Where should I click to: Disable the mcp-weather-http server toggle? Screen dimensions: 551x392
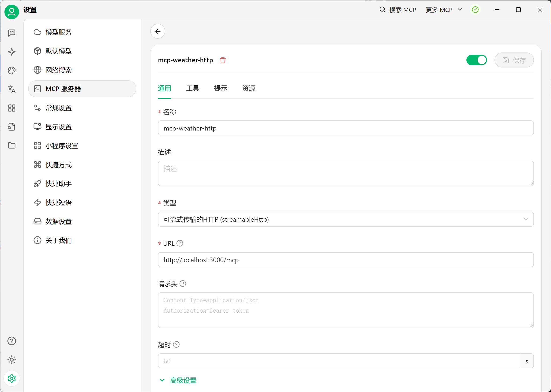tap(476, 60)
